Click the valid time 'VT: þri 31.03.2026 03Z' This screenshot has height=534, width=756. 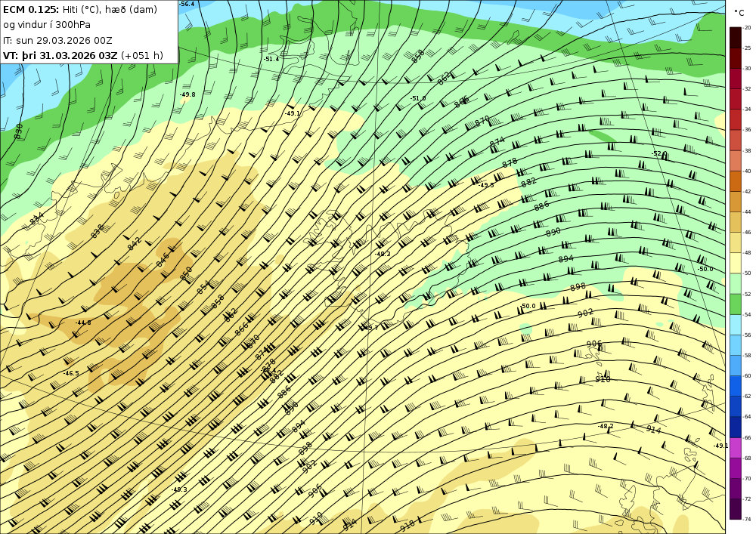click(x=60, y=55)
